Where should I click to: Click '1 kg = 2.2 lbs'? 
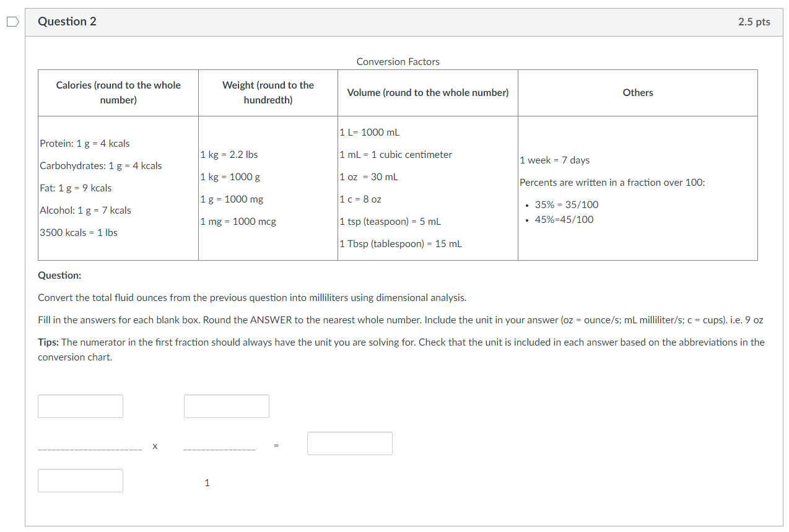[229, 155]
